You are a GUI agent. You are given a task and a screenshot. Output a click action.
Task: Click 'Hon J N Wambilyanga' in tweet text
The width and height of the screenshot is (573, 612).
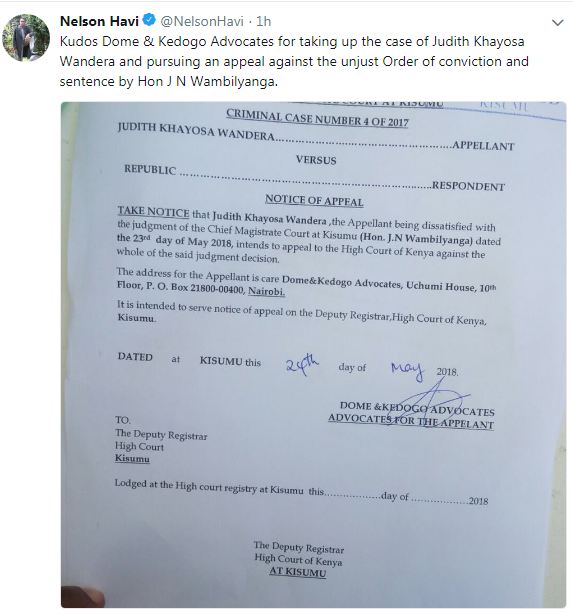pyautogui.click(x=207, y=82)
